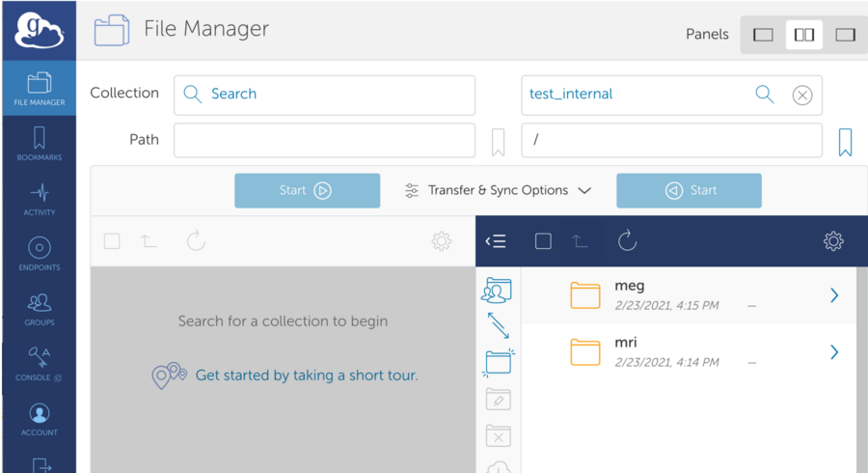Expand the mri folder chevron

coord(834,352)
